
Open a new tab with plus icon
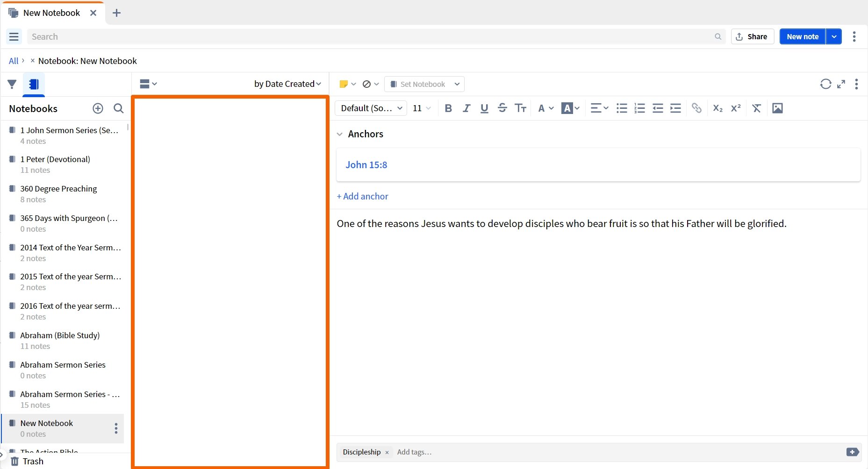[x=117, y=13]
